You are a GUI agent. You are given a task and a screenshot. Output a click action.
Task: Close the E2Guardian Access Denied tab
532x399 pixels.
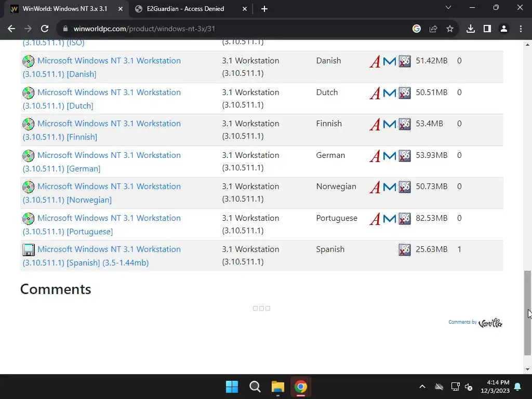tap(245, 9)
